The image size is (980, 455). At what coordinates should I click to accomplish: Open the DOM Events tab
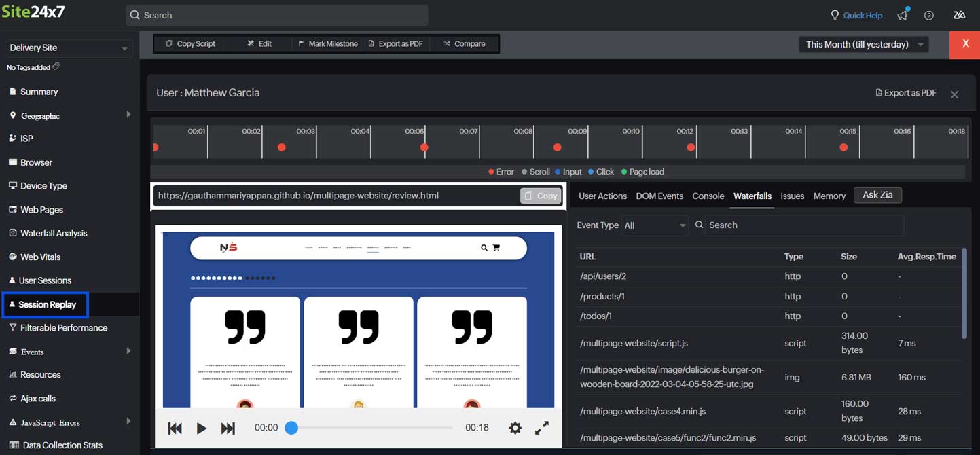point(659,196)
